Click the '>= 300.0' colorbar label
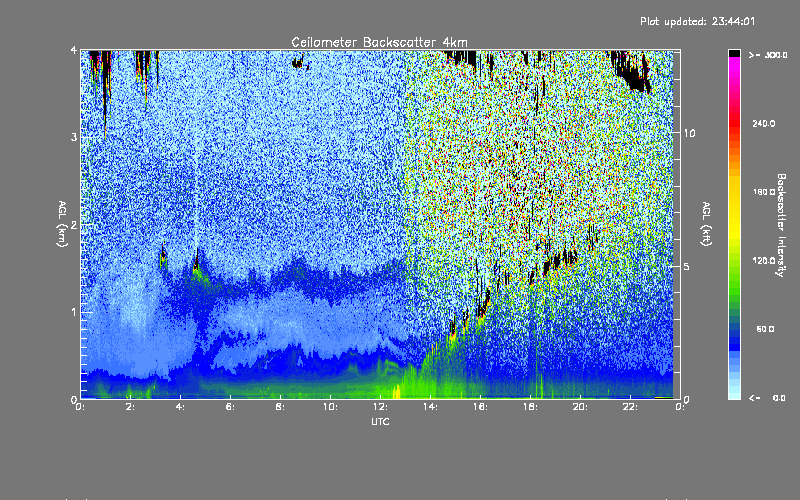Image resolution: width=800 pixels, height=500 pixels. [x=768, y=55]
